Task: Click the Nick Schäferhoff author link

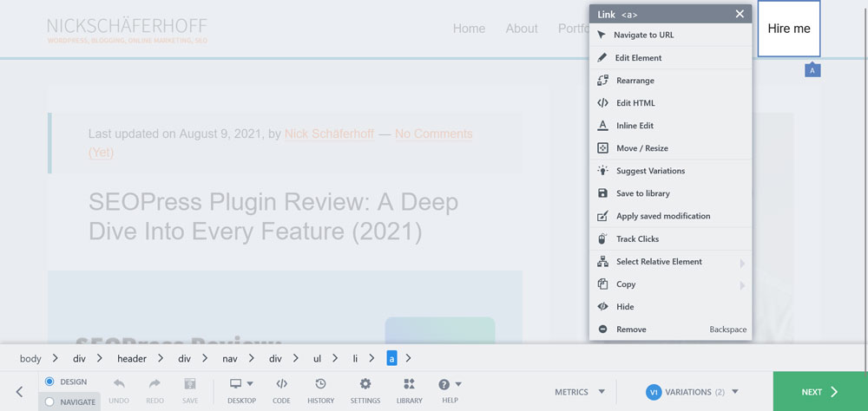Action: (x=329, y=134)
